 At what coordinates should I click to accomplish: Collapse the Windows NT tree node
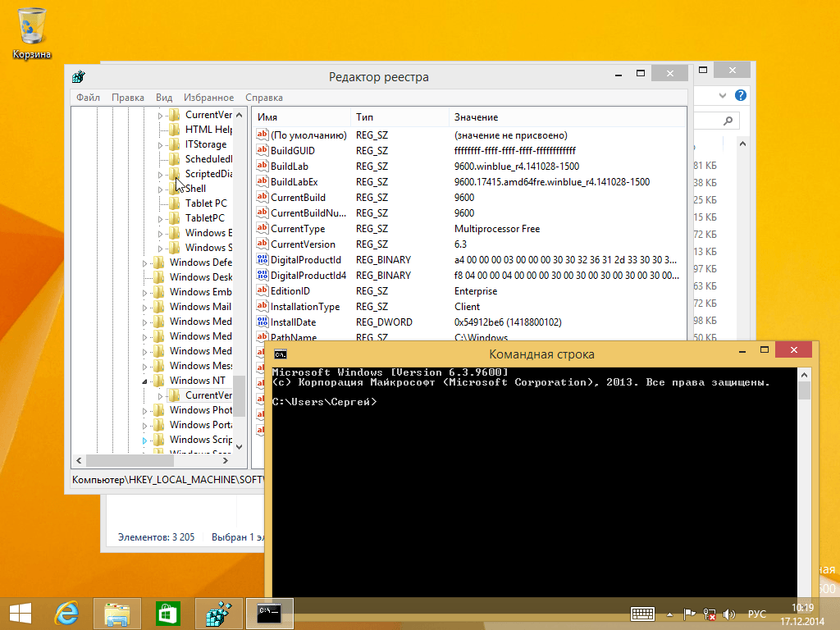point(144,381)
